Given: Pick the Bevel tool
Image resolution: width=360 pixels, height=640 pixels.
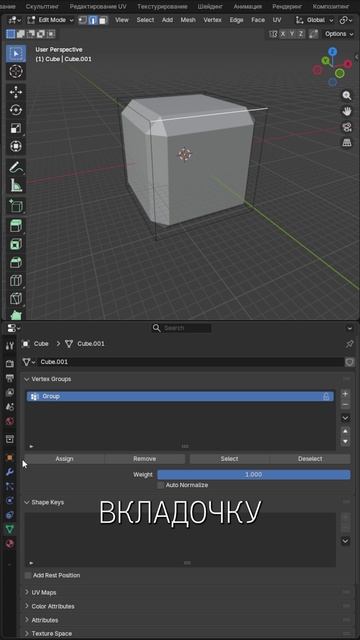Looking at the screenshot, I should [16, 262].
